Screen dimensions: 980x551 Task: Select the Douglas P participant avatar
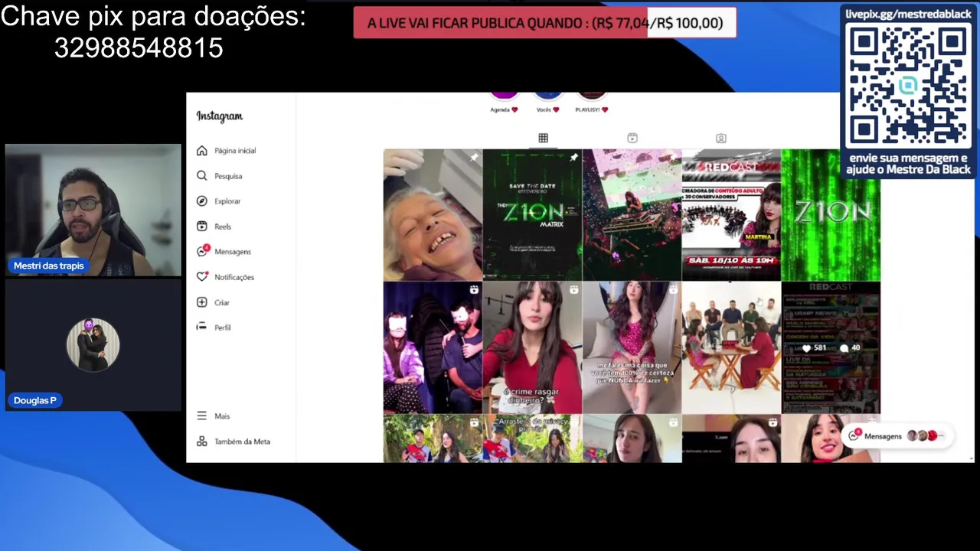93,345
